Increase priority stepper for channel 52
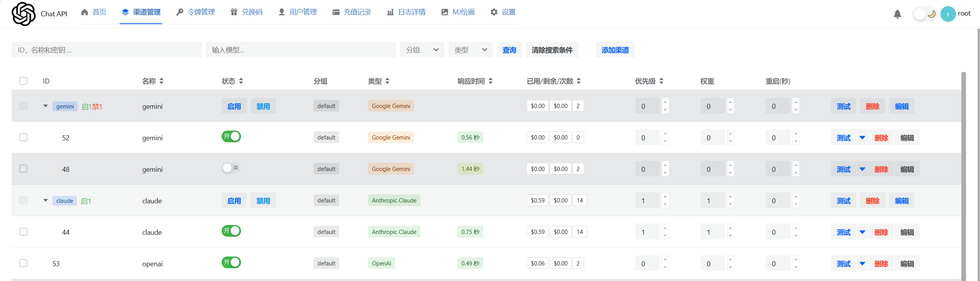This screenshot has width=980, height=281. coord(665,134)
